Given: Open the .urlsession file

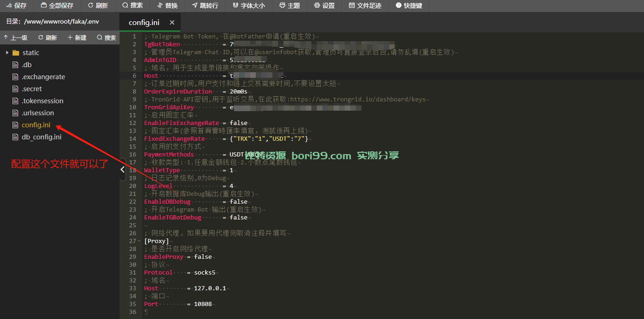Looking at the screenshot, I should tap(38, 113).
